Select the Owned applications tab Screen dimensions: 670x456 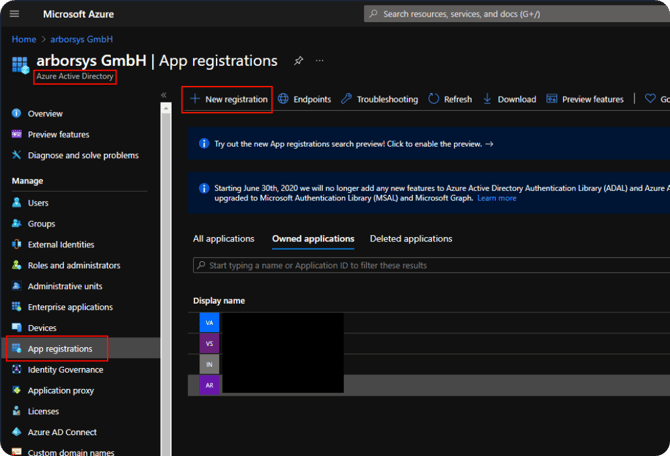click(313, 239)
